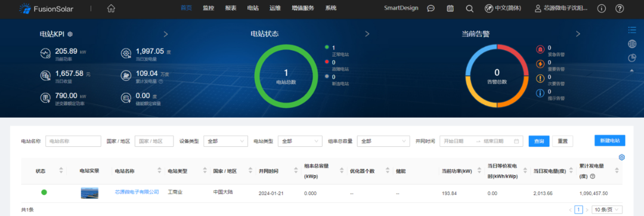Expand the 电站KPI section arrow

(x=166, y=33)
